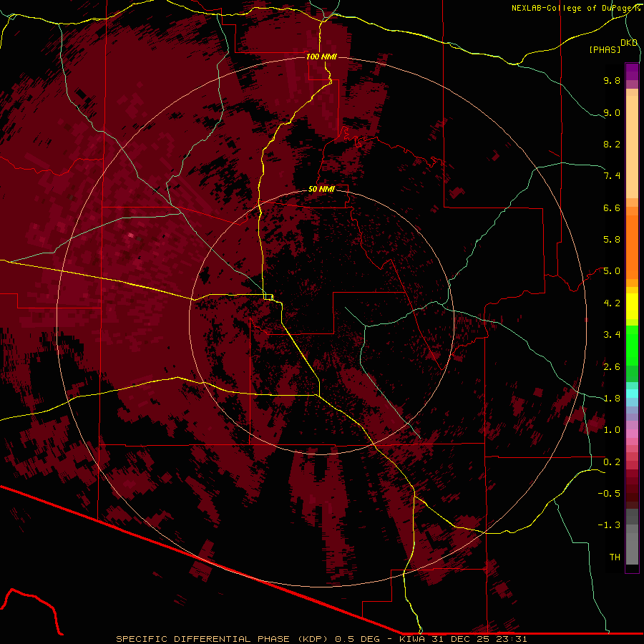The width and height of the screenshot is (644, 644).
Task: Select the 1.0 legend value
Action: [612, 430]
